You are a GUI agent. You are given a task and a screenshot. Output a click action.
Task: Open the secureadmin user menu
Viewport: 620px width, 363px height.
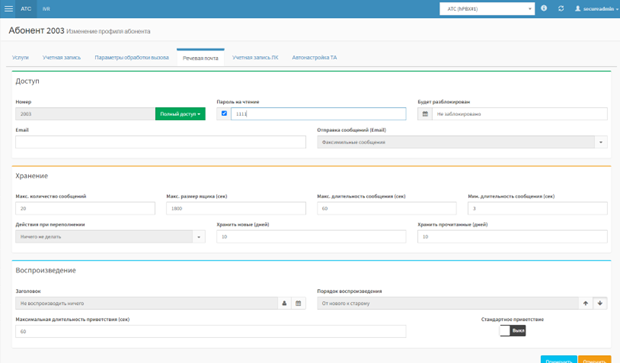coord(597,9)
